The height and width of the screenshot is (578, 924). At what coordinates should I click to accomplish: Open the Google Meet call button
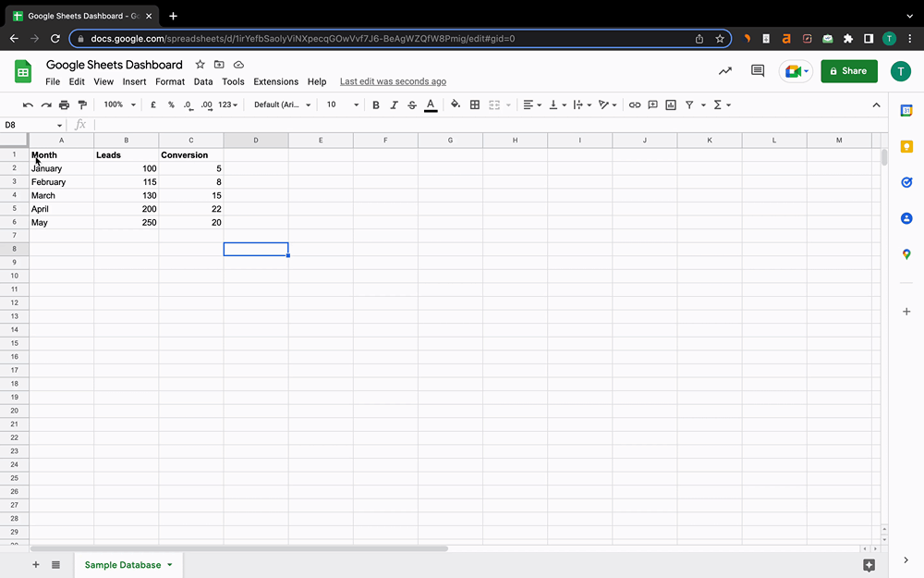(796, 71)
